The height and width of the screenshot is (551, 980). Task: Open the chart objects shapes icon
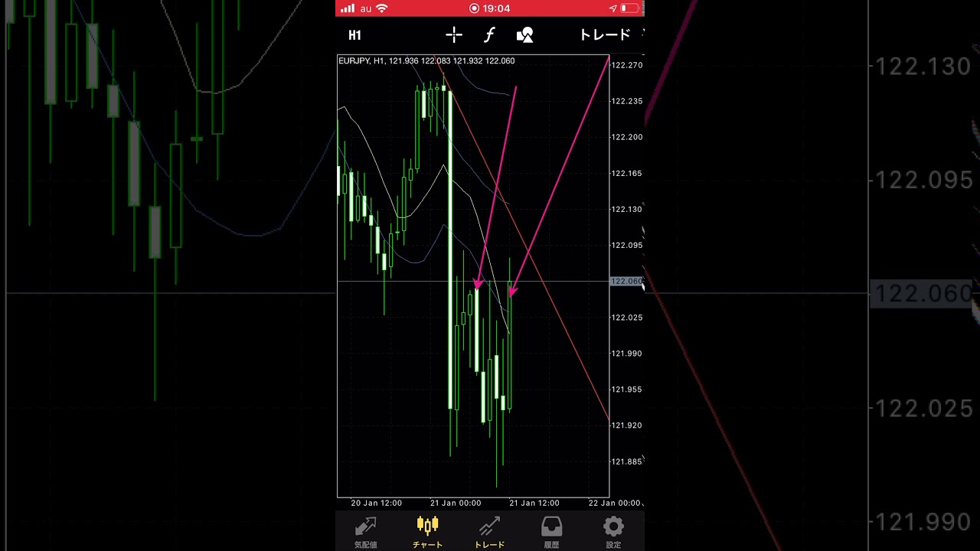point(524,35)
